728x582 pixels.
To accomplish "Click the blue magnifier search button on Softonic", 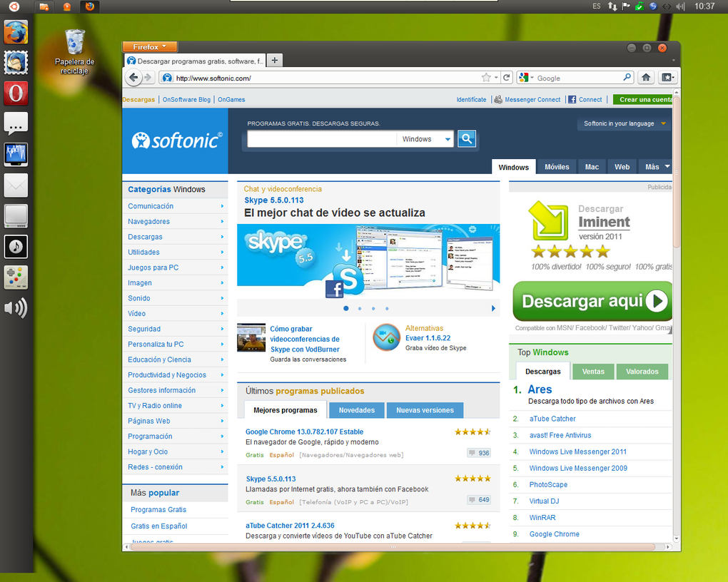I will click(467, 138).
